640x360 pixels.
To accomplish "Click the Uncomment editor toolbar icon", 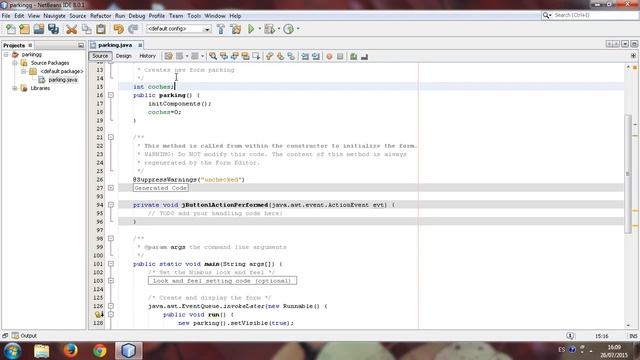I will (x=364, y=56).
